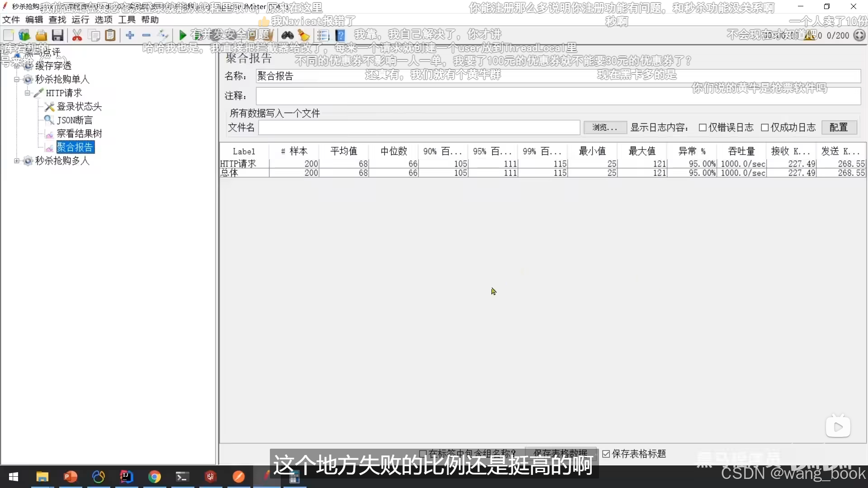The height and width of the screenshot is (488, 868).
Task: Open Windows Start menu
Action: click(x=14, y=477)
